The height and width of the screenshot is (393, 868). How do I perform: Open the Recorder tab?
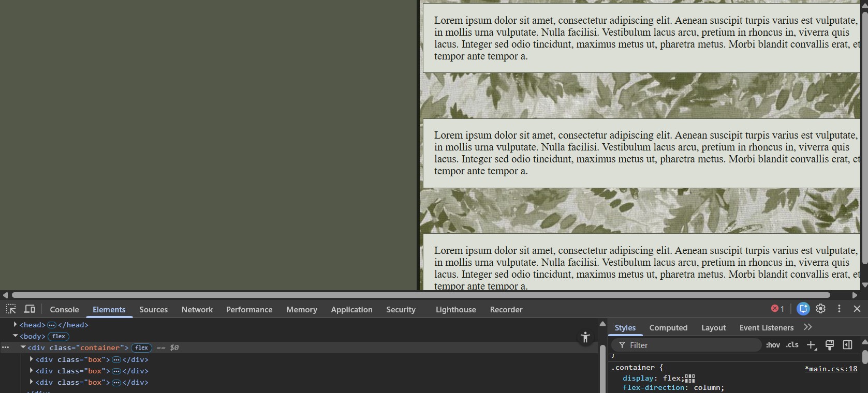tap(506, 310)
